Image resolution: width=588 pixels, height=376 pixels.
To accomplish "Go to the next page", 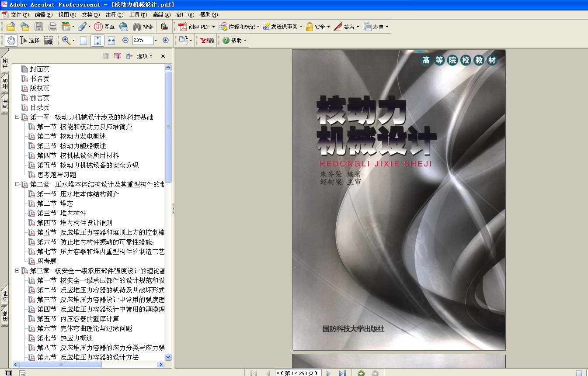I will [329, 373].
